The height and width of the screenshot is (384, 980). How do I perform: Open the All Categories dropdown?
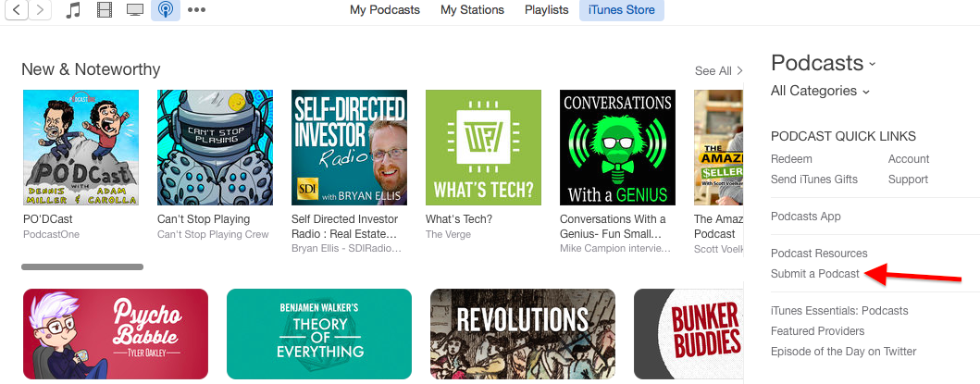click(820, 92)
